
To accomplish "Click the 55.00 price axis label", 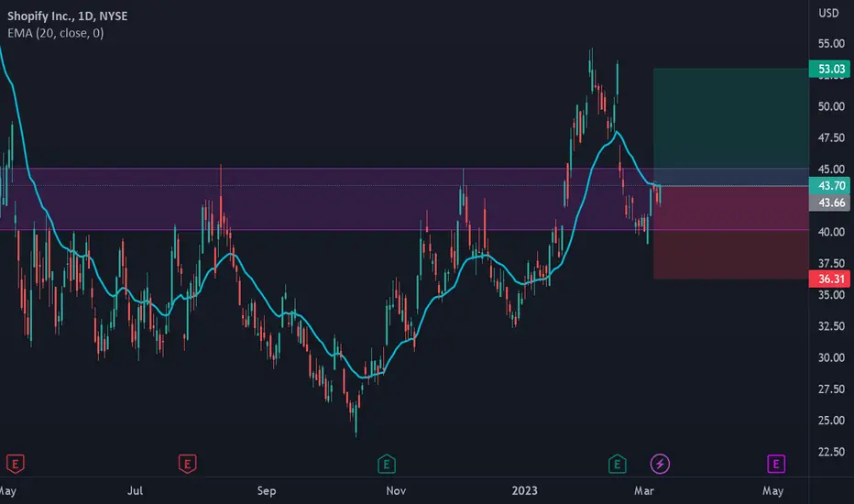I will click(831, 44).
